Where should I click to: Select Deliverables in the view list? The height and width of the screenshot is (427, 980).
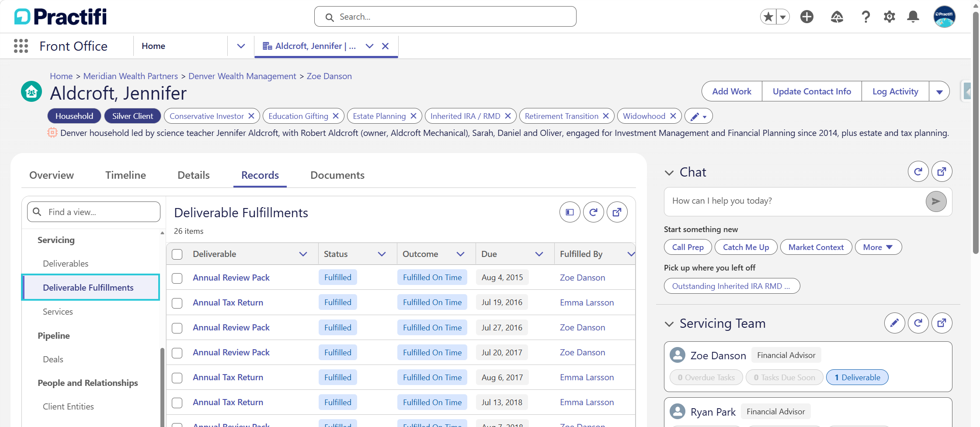click(x=66, y=264)
